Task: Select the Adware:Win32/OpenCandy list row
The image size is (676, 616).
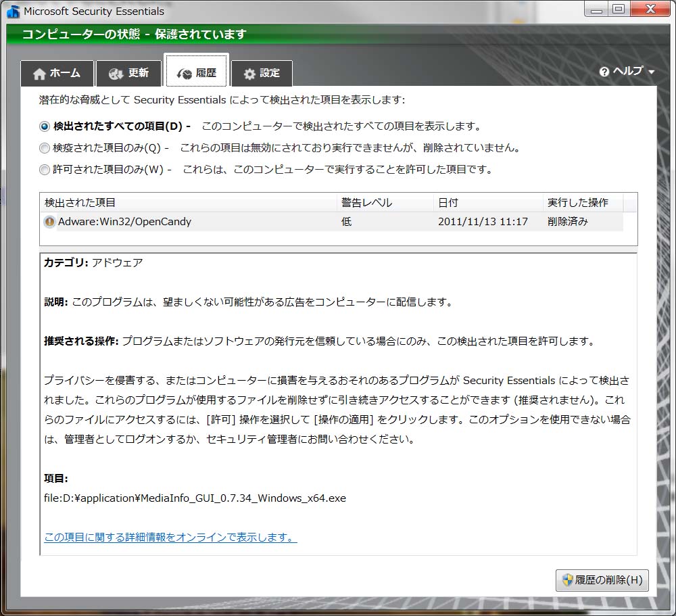Action: pyautogui.click(x=333, y=222)
